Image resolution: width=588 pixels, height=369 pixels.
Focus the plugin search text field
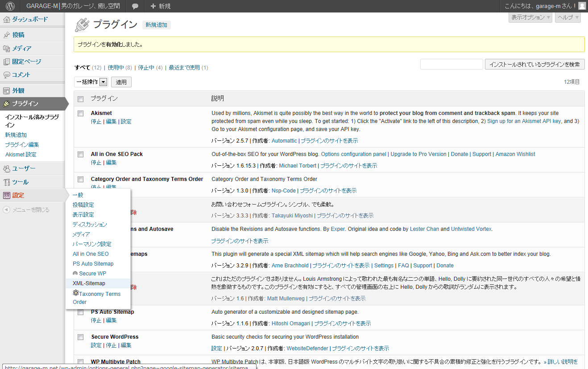pos(451,64)
